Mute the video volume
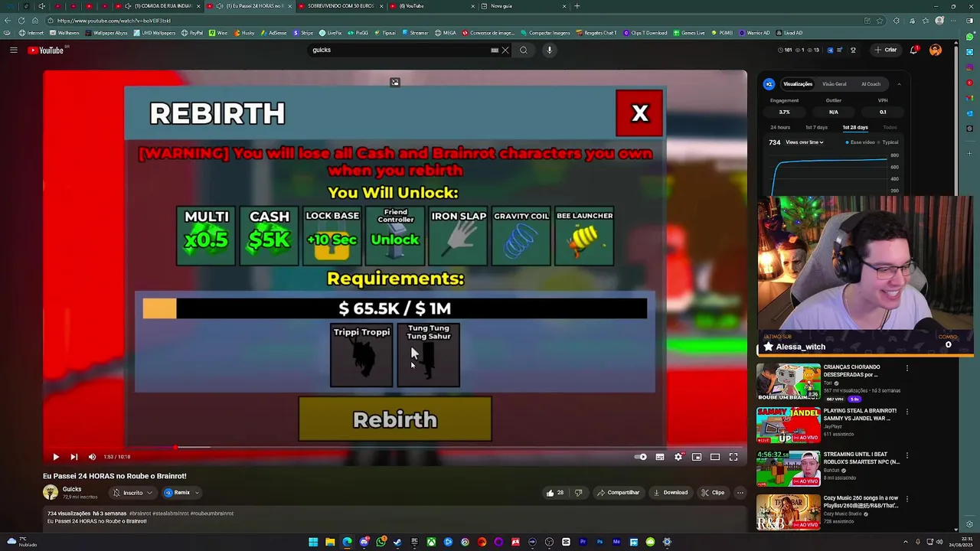980x551 pixels. click(92, 457)
